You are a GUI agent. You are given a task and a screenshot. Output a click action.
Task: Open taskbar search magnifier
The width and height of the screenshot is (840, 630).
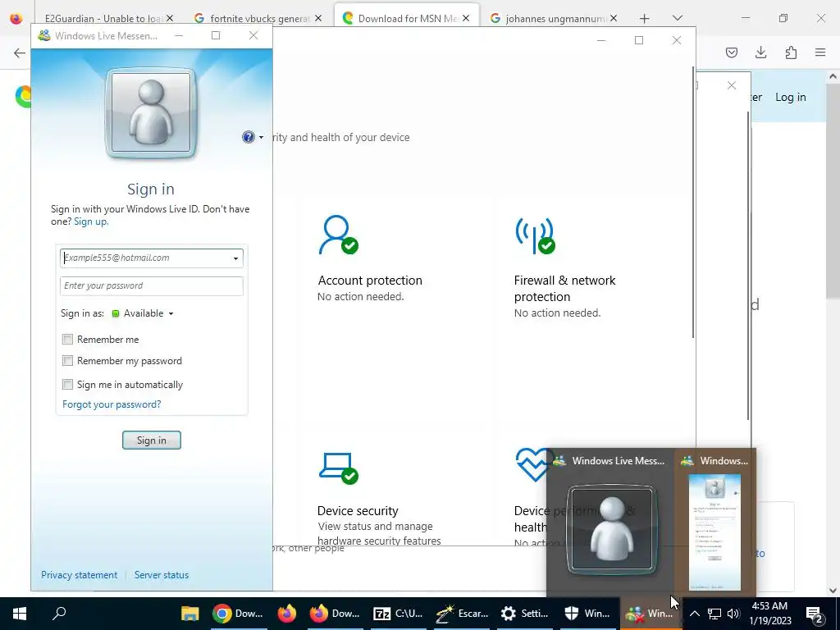tap(59, 613)
